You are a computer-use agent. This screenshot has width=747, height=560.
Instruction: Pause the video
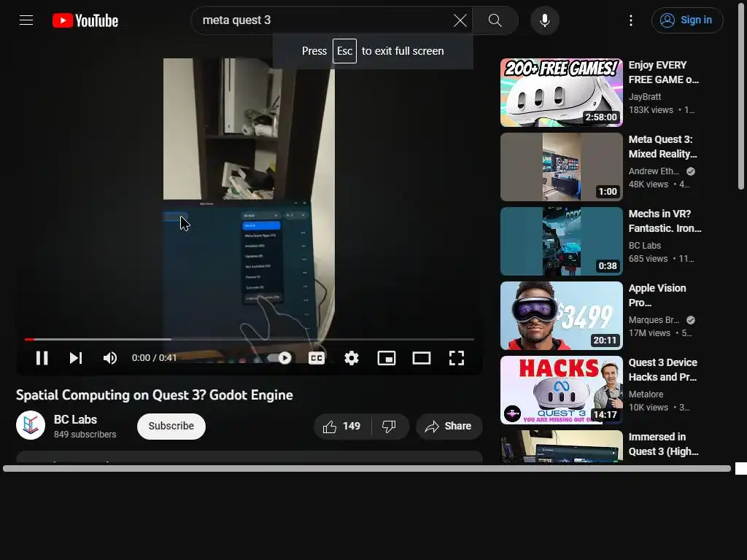coord(42,358)
